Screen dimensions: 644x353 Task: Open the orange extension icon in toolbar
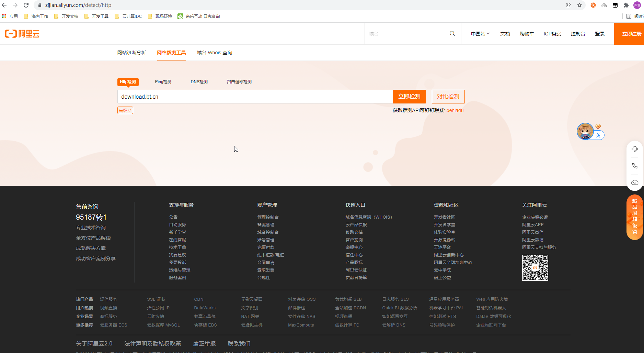click(x=593, y=5)
